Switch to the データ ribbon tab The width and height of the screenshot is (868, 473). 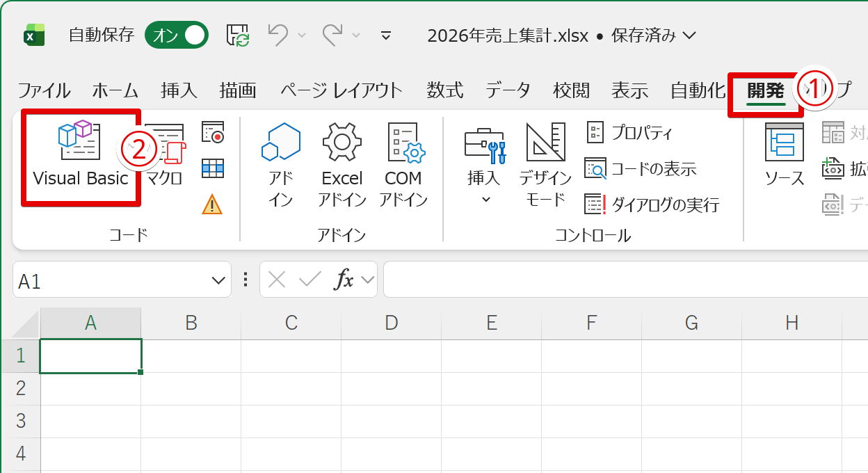coord(507,89)
